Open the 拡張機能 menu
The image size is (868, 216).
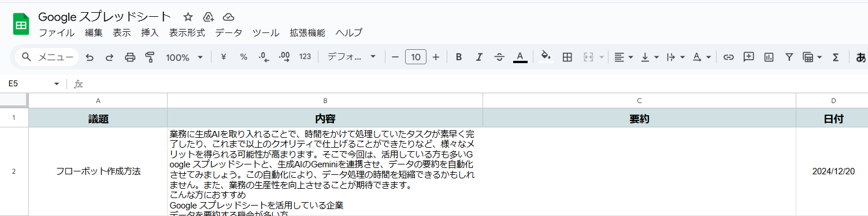(x=307, y=33)
